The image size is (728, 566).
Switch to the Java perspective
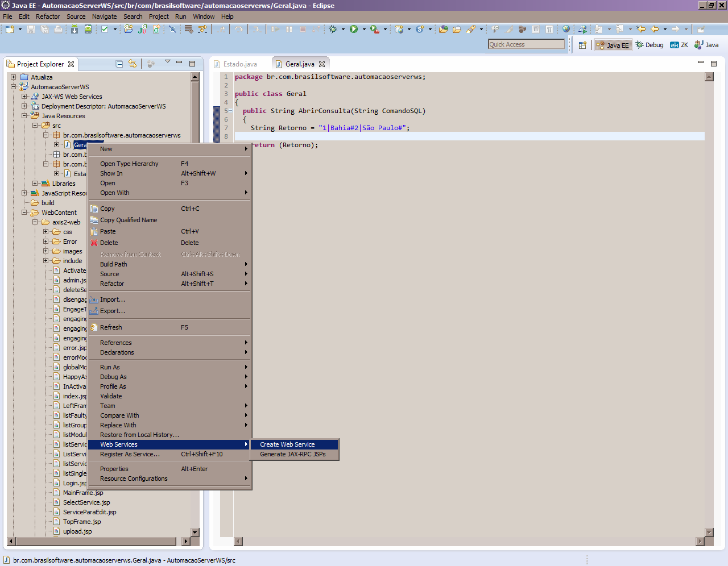point(706,45)
